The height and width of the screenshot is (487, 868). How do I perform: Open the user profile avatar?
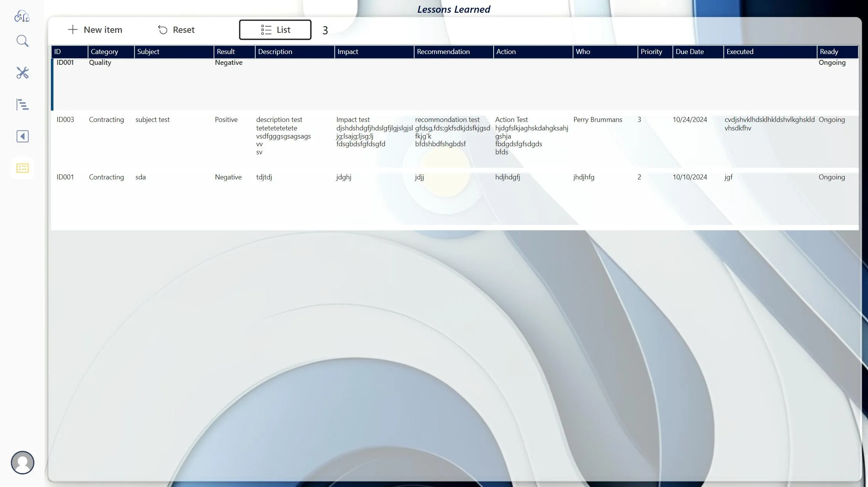[22, 462]
